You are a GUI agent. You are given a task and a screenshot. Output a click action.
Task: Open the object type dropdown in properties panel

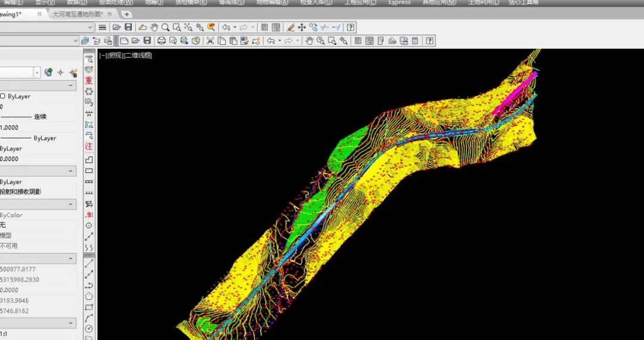(x=37, y=72)
